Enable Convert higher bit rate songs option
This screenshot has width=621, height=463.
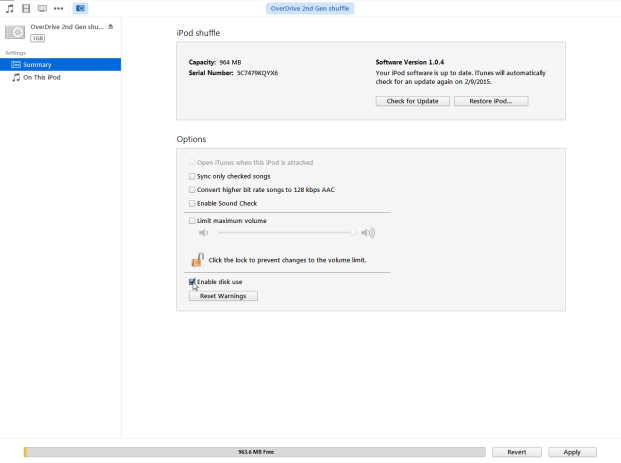tap(192, 190)
